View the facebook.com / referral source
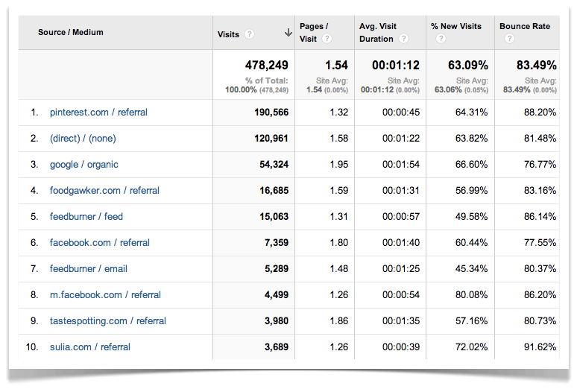Image resolution: width=577 pixels, height=392 pixels. 100,243
